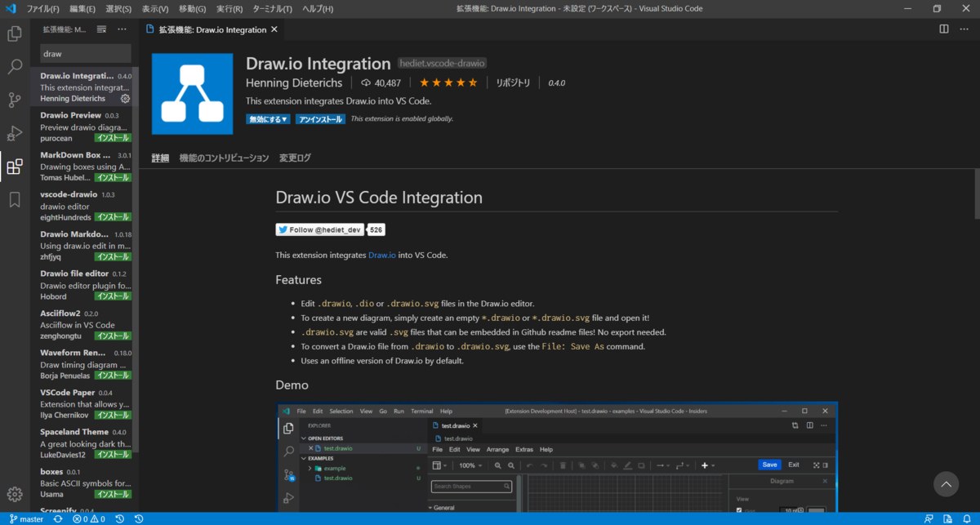Click the clear extension filter icon

[101, 29]
